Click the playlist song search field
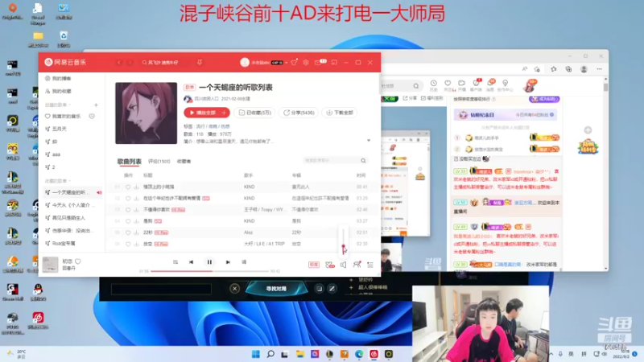 click(335, 160)
